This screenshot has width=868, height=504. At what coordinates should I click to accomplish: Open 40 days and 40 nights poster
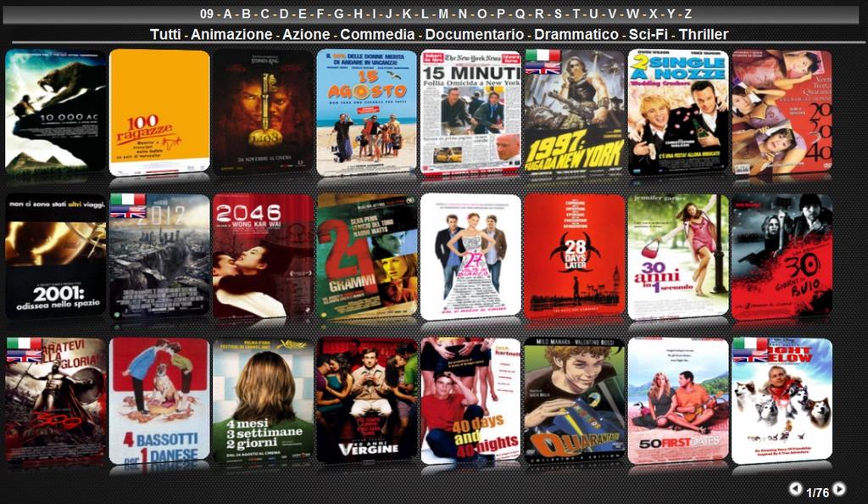pos(470,400)
